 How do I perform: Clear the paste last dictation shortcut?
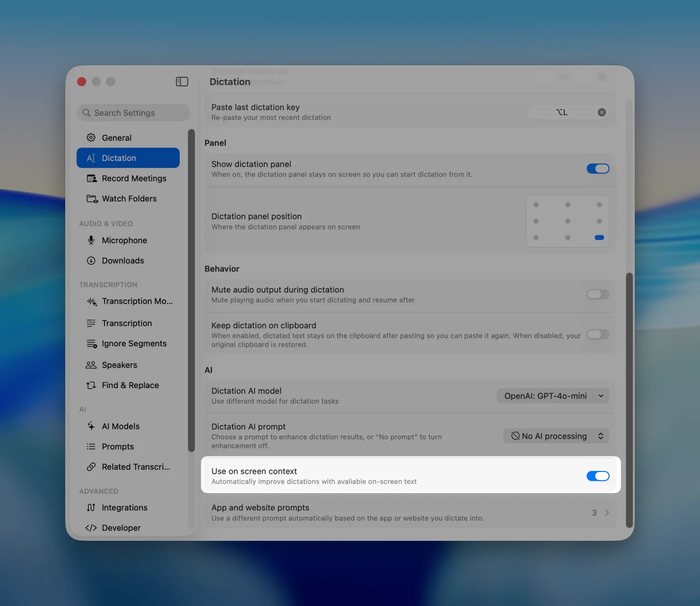click(x=602, y=112)
